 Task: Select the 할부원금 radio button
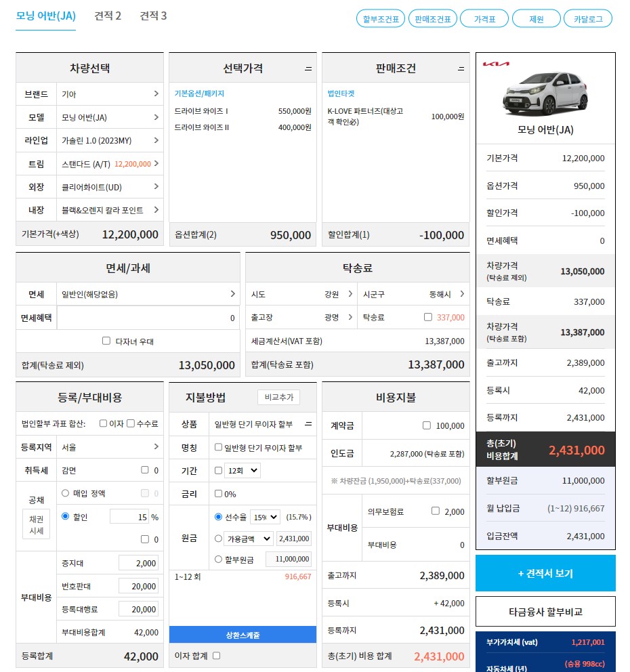pyautogui.click(x=218, y=560)
